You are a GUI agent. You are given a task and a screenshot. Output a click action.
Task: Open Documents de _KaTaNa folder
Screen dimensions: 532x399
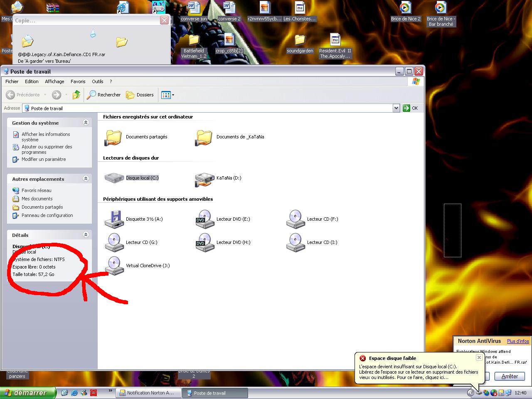coord(204,137)
